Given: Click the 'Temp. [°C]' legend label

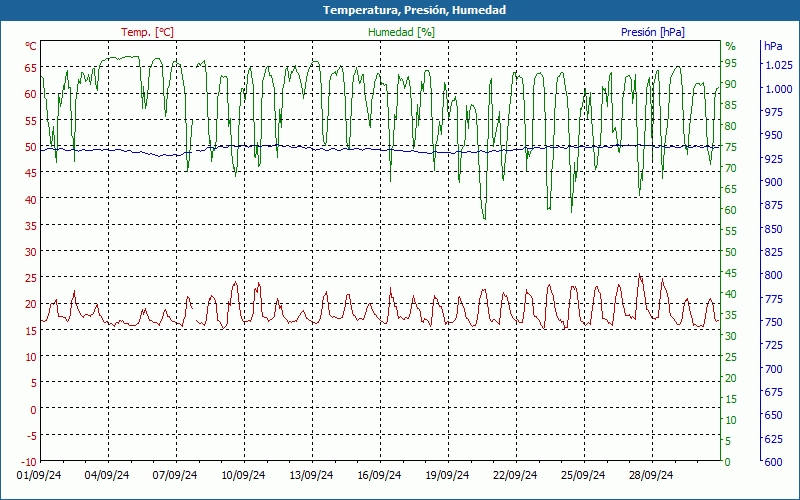Looking at the screenshot, I should [147, 32].
